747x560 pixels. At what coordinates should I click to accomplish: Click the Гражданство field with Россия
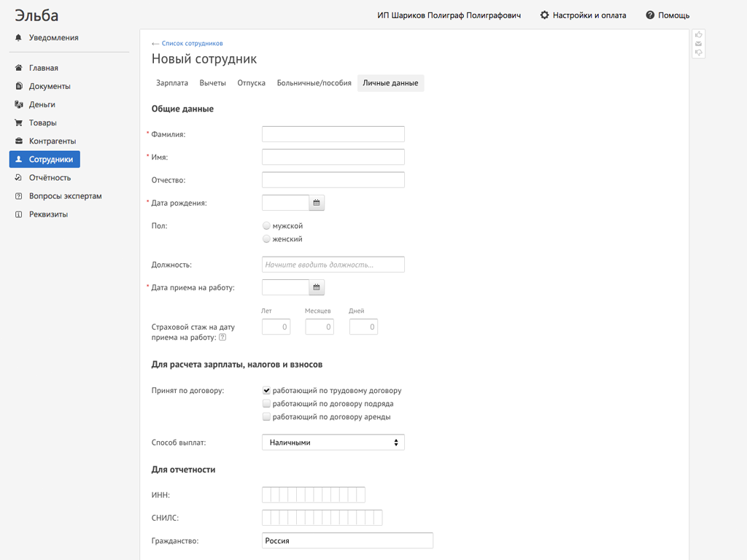click(347, 541)
